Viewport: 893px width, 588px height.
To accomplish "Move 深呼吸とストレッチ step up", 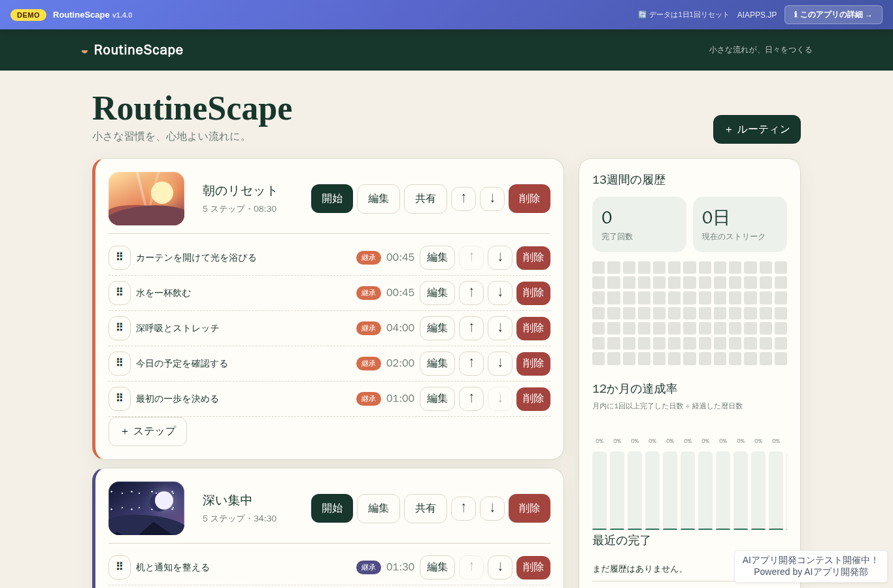I will coord(471,328).
